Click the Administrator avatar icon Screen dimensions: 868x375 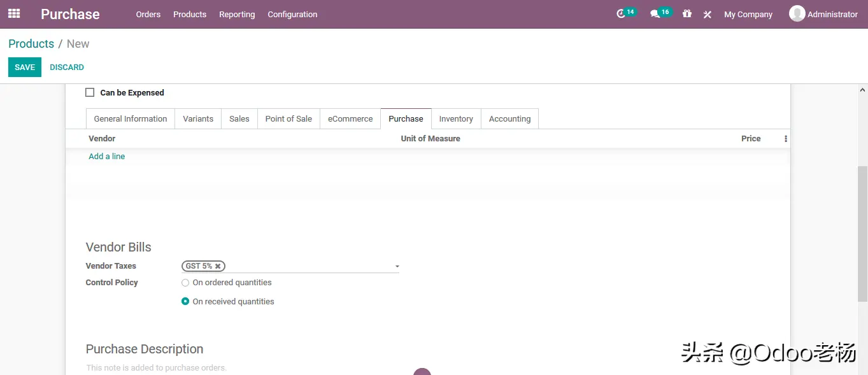tap(797, 13)
